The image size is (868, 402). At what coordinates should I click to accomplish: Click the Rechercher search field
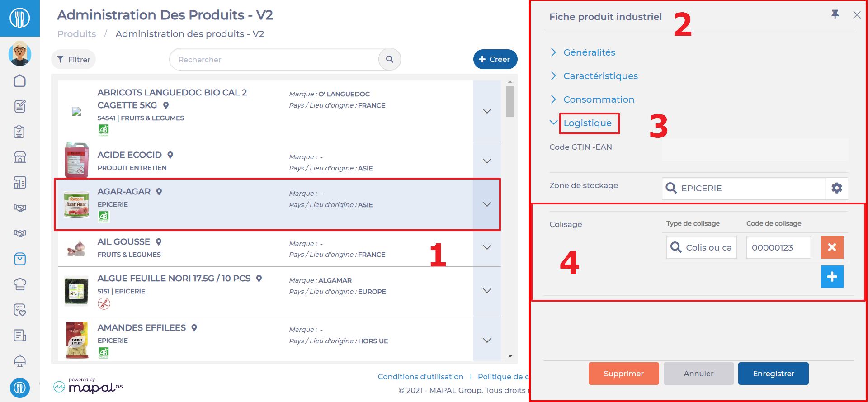[x=274, y=59]
